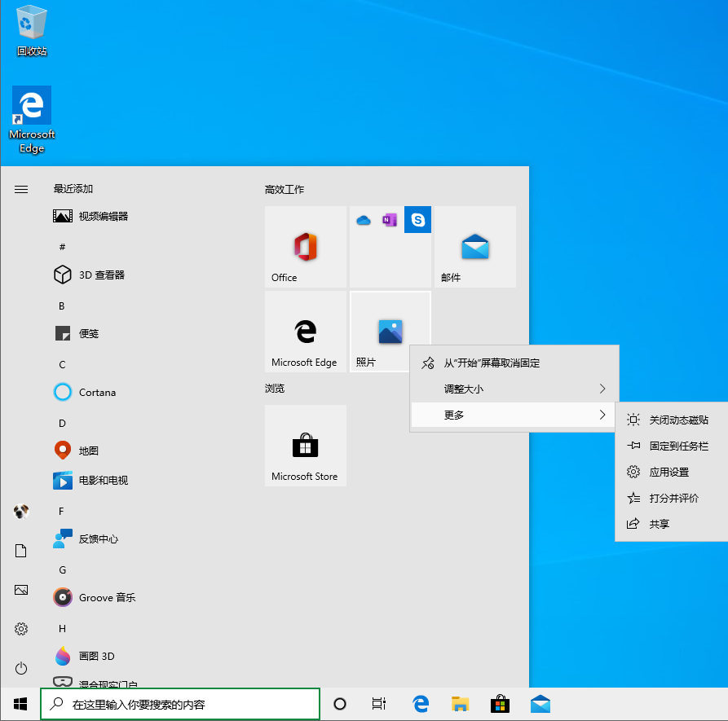Select 共享 from submenu

(x=672, y=524)
